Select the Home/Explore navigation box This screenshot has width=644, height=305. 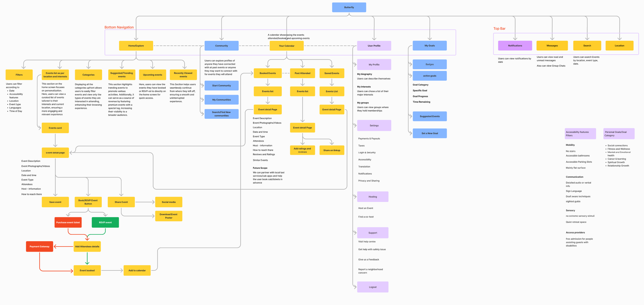(x=136, y=46)
